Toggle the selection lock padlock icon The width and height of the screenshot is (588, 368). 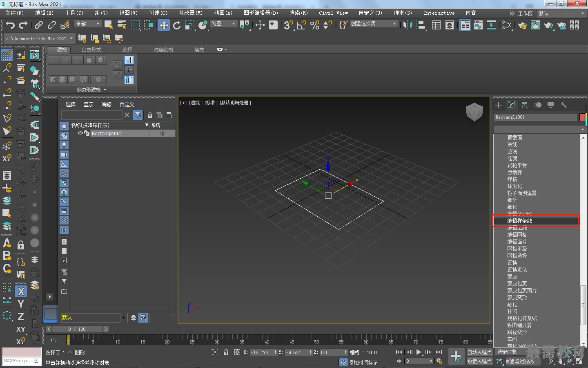226,352
